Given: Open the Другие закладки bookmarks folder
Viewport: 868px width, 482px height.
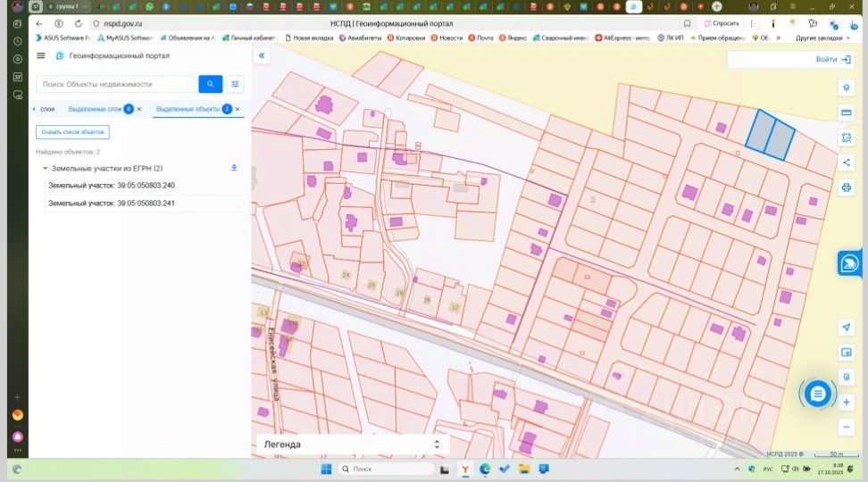Looking at the screenshot, I should pyautogui.click(x=817, y=38).
